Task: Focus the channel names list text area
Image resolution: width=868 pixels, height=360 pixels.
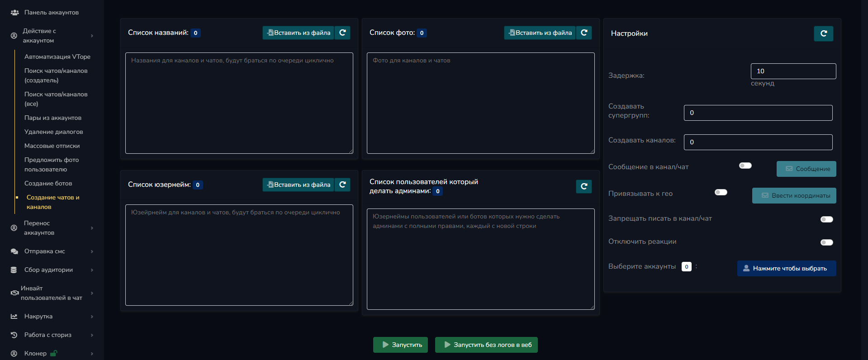Action: [x=239, y=103]
